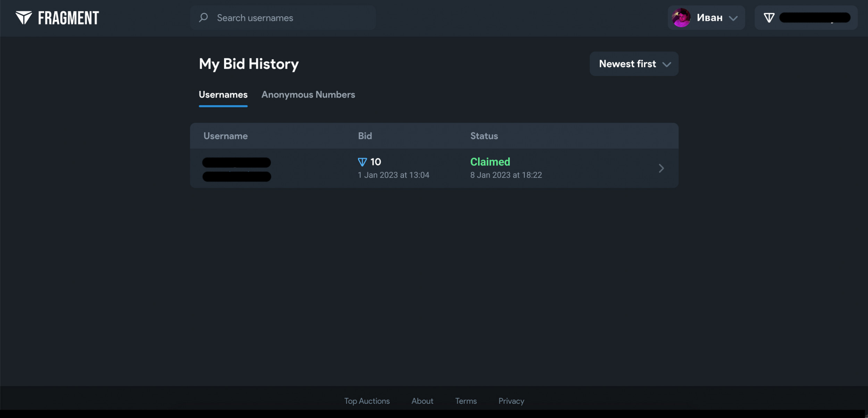Open the About footer link
Viewport: 868px width, 418px height.
point(422,401)
